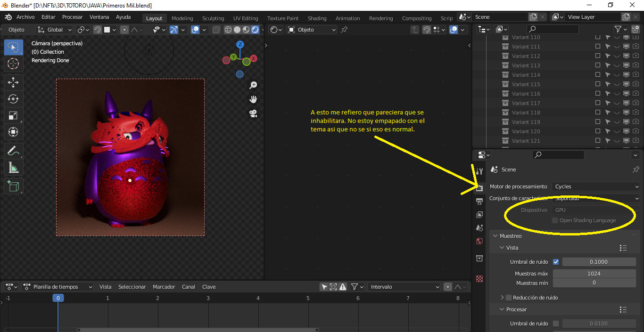Viewport: 644px width, 332px height.
Task: Open the Texture properties checker tab
Action: 479,278
